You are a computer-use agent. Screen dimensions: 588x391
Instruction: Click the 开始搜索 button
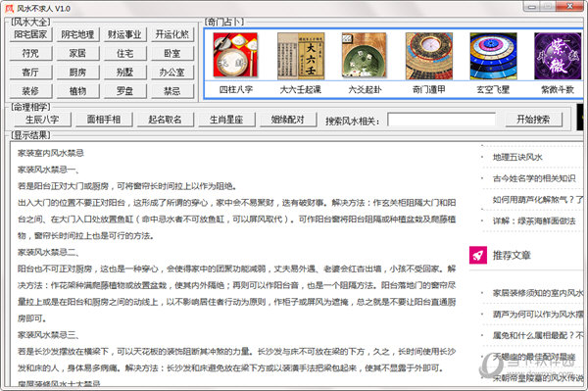(534, 120)
